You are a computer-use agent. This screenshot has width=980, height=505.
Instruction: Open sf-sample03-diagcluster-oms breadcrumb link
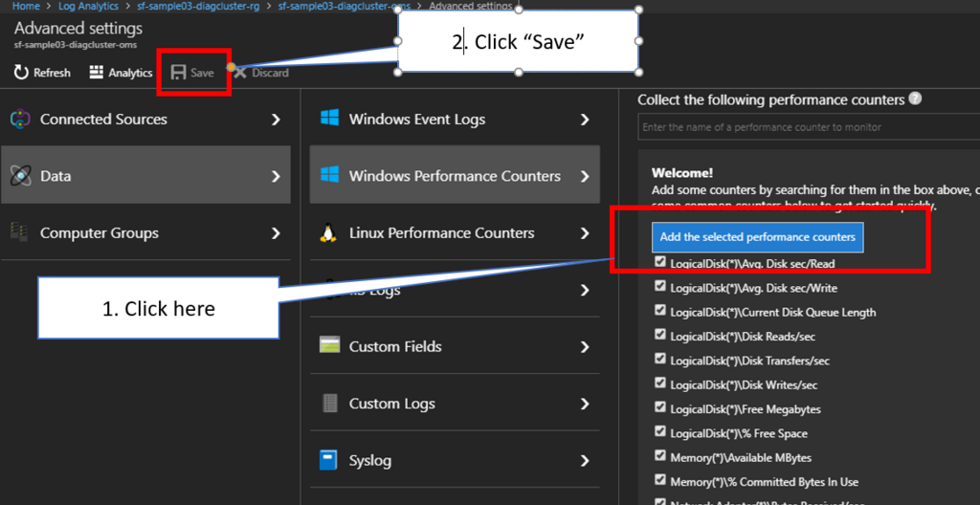[345, 6]
